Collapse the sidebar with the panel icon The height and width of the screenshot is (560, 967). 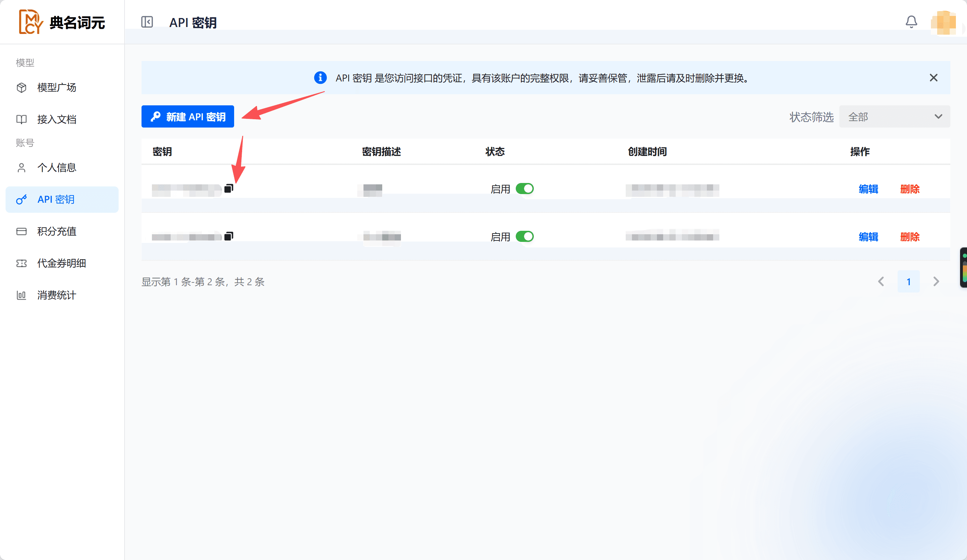(x=147, y=22)
